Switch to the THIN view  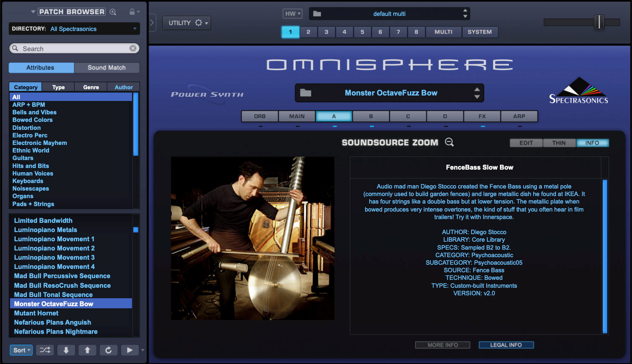[559, 143]
